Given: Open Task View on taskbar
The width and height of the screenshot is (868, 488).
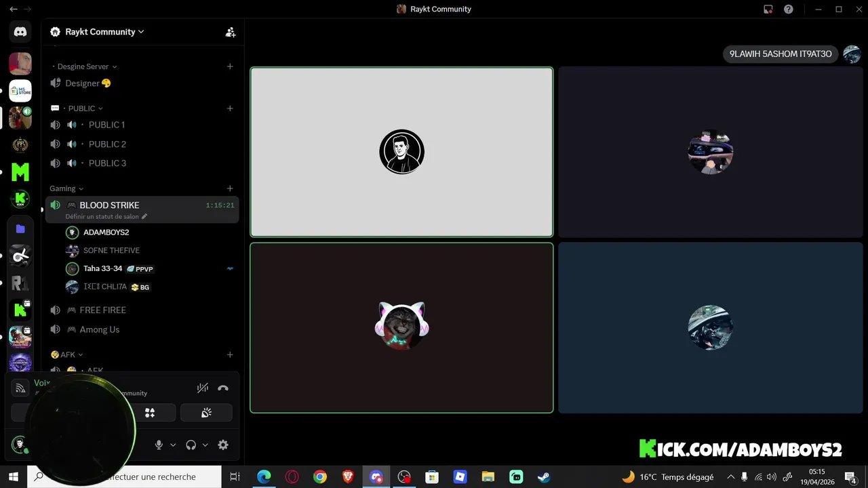Looking at the screenshot, I should point(235,476).
